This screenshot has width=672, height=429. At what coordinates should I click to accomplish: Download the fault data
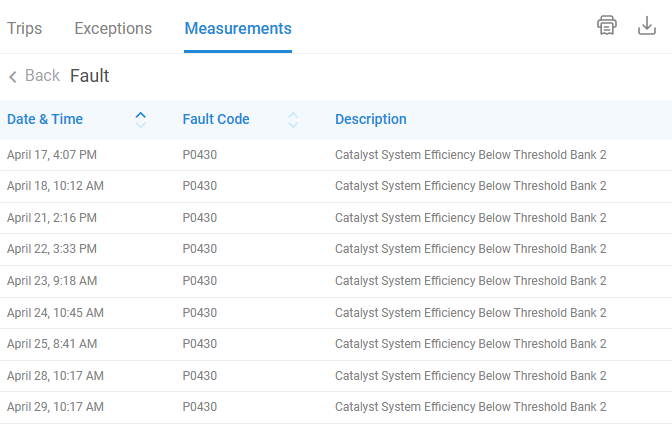click(x=647, y=25)
